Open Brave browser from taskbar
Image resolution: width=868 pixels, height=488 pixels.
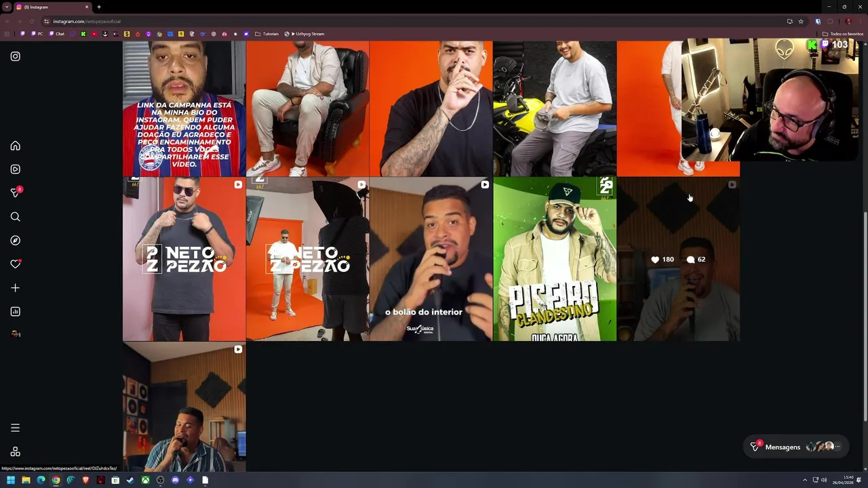(85, 480)
